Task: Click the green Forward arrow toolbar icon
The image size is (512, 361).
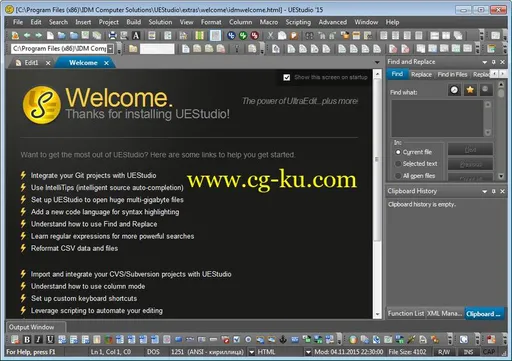Action: tap(39, 35)
